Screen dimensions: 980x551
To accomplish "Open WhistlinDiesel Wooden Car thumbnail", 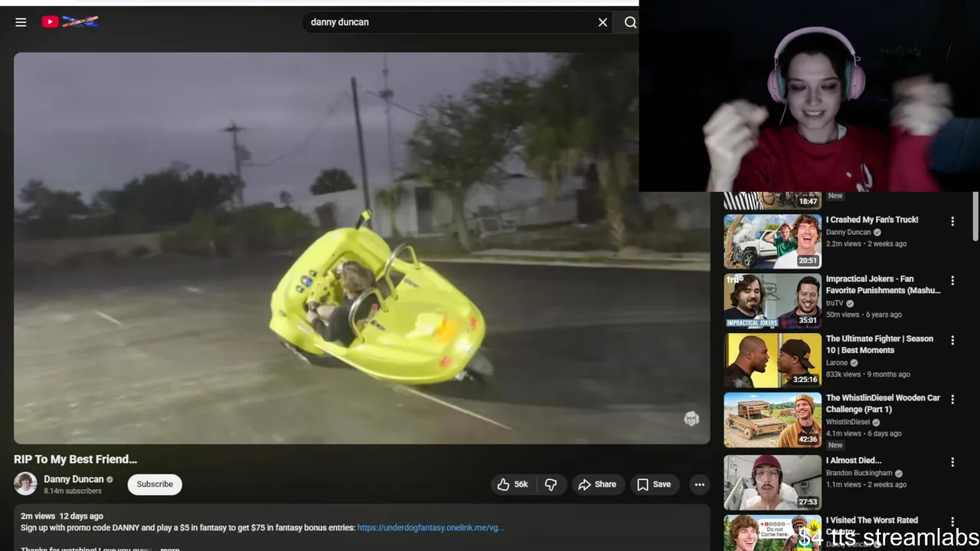I will 773,419.
